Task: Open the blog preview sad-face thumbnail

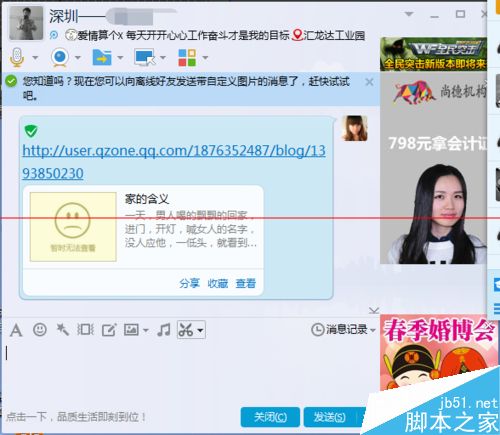Action: click(73, 227)
